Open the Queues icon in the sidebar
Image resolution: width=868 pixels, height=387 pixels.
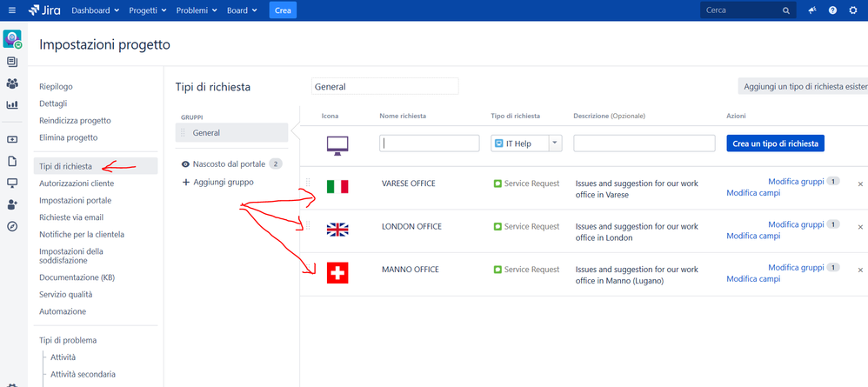[12, 62]
